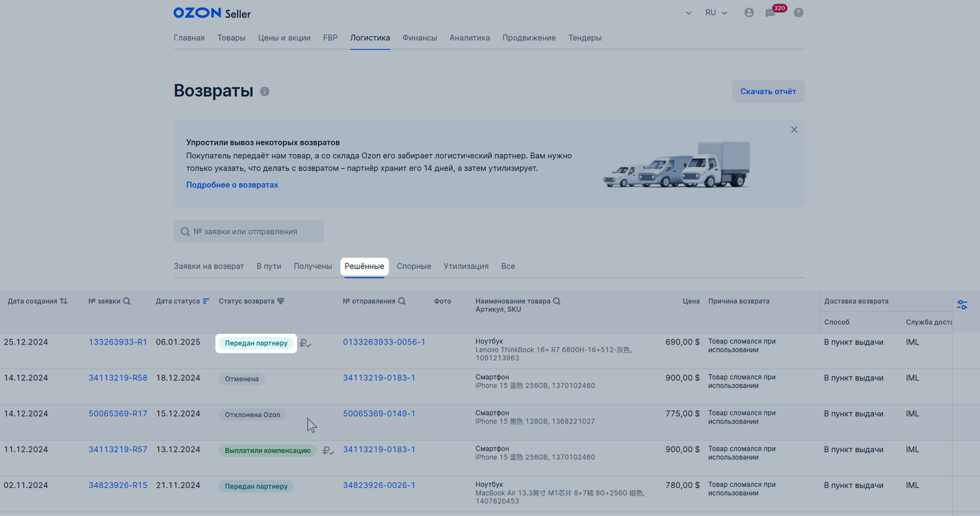Expand account chevron left of RU
Screen dimensions: 980x516
(689, 13)
